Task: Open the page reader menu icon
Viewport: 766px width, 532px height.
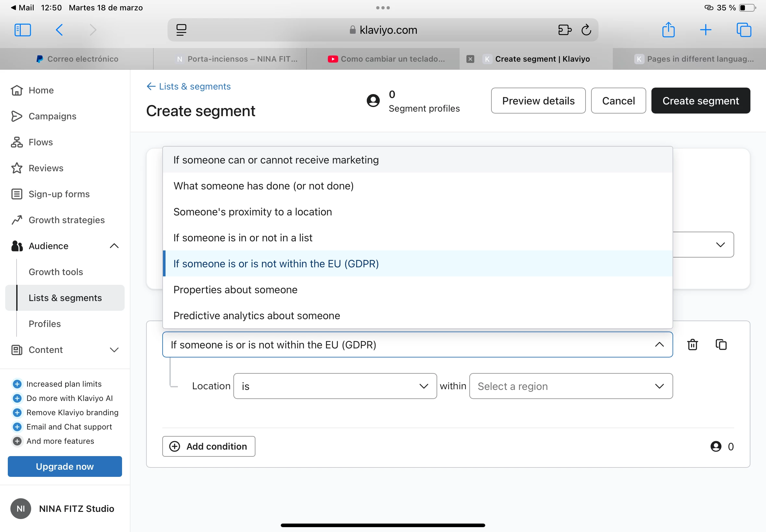Action: 181,30
